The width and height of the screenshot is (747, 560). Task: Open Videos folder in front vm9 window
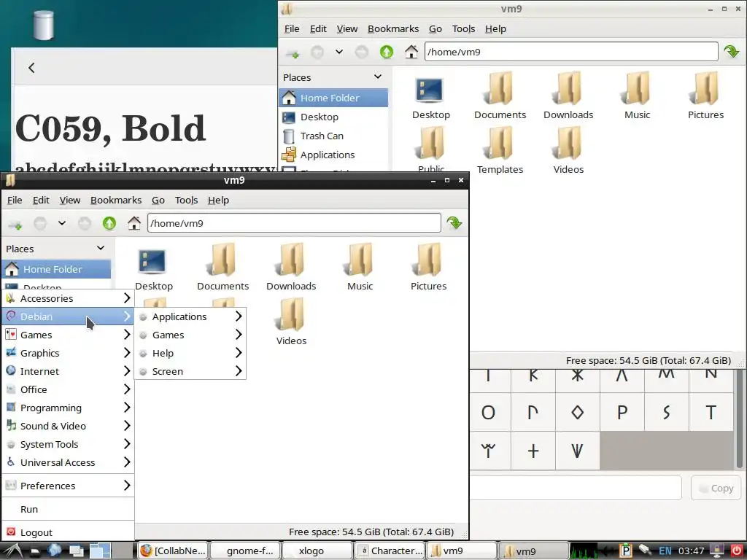tap(291, 322)
